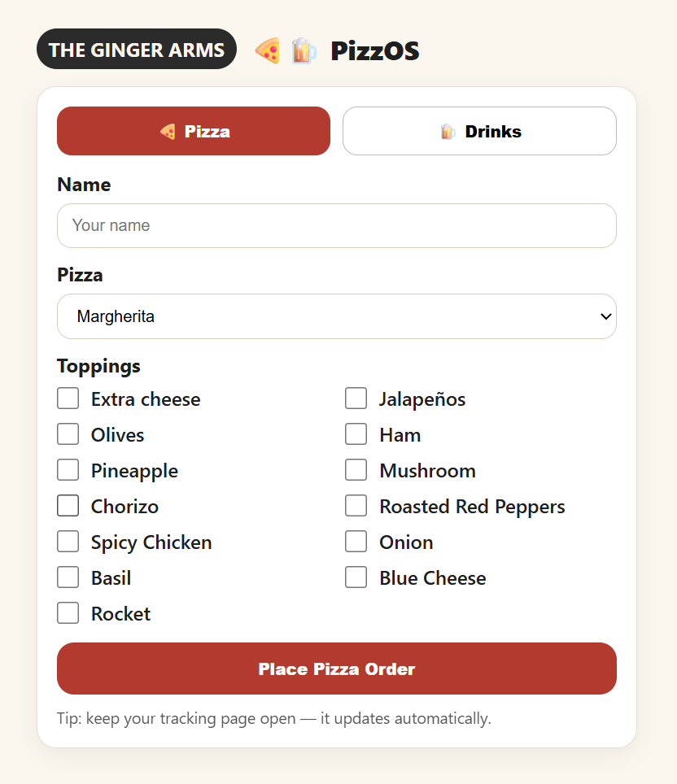This screenshot has width=677, height=784.
Task: Click the chevron on the pizza selector
Action: (605, 316)
